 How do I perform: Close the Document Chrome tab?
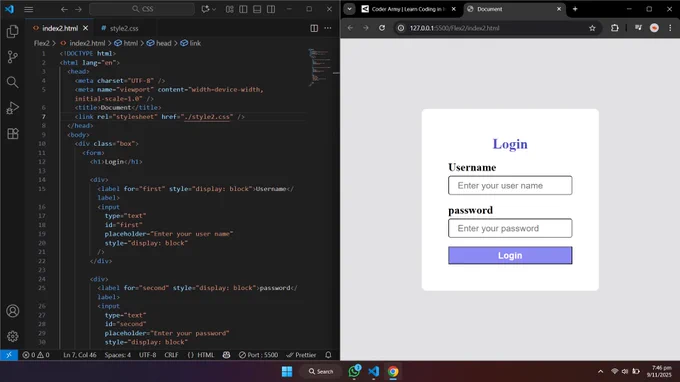pos(559,9)
